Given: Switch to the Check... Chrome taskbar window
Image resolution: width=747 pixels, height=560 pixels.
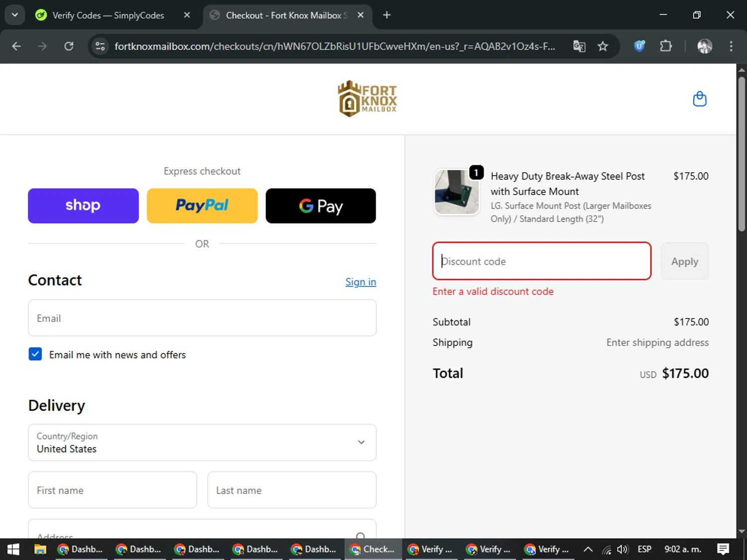Looking at the screenshot, I should click(373, 549).
